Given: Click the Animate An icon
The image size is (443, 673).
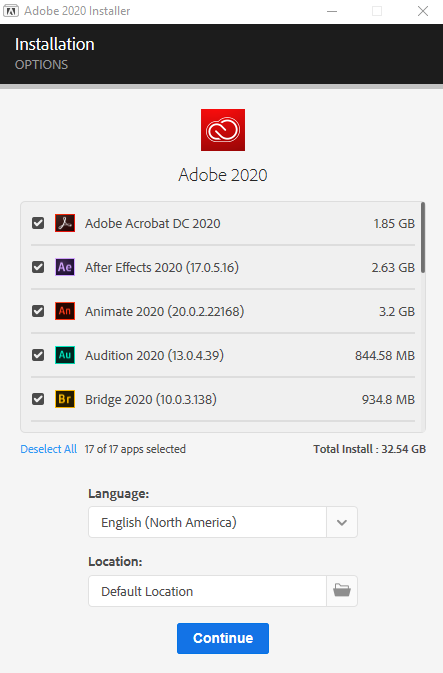Looking at the screenshot, I should click(x=65, y=311).
